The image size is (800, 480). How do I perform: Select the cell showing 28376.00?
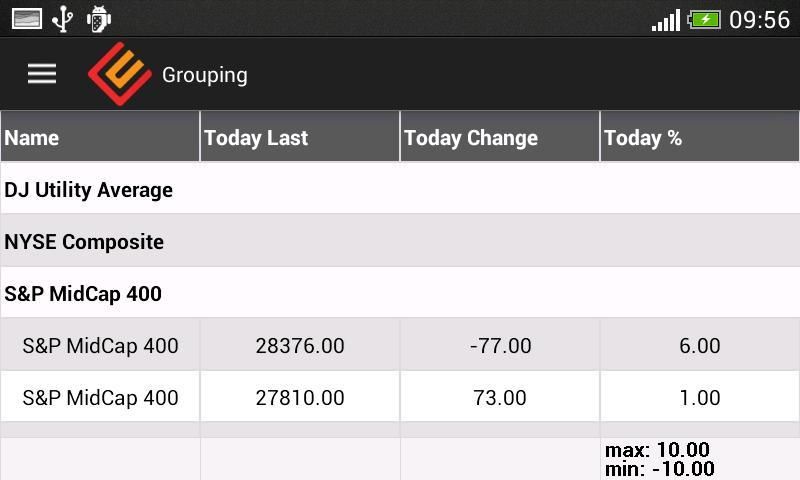click(300, 346)
